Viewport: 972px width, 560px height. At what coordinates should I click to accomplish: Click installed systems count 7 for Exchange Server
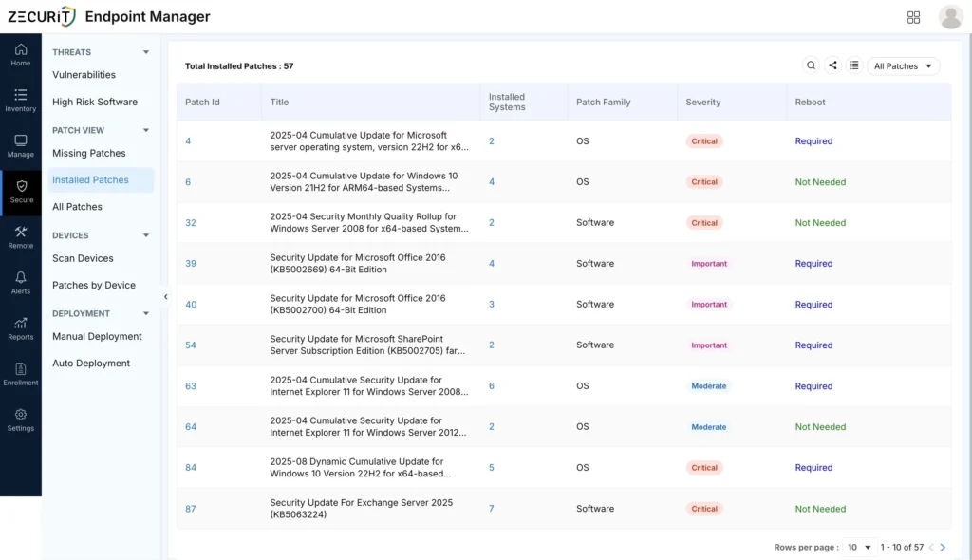click(x=491, y=509)
